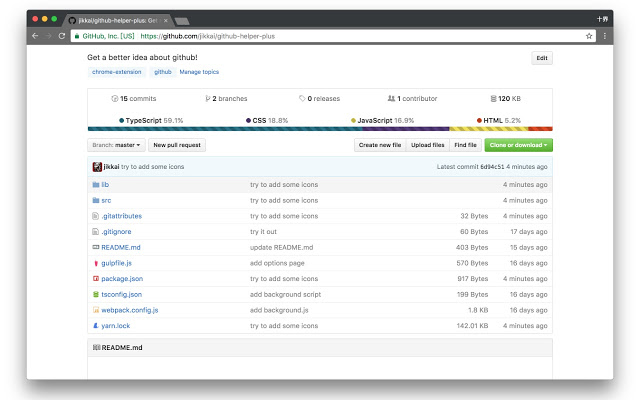
Task: Click the browser forward arrow
Action: pos(49,36)
